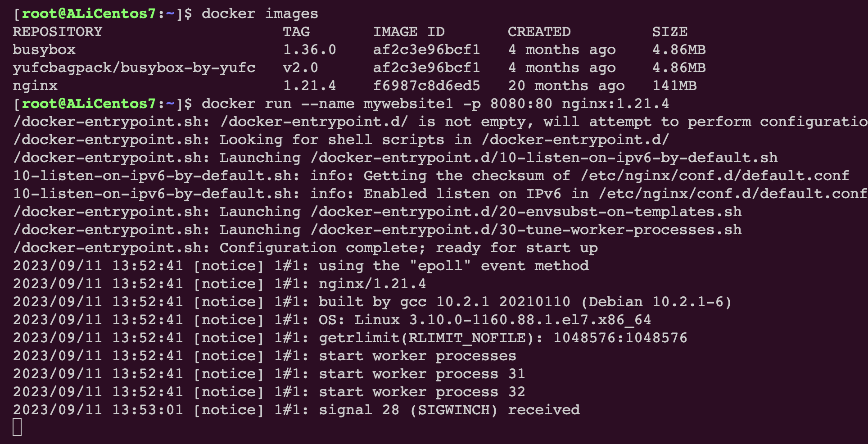
Task: Click the terminal cursor block at the bottom
Action: point(17,427)
